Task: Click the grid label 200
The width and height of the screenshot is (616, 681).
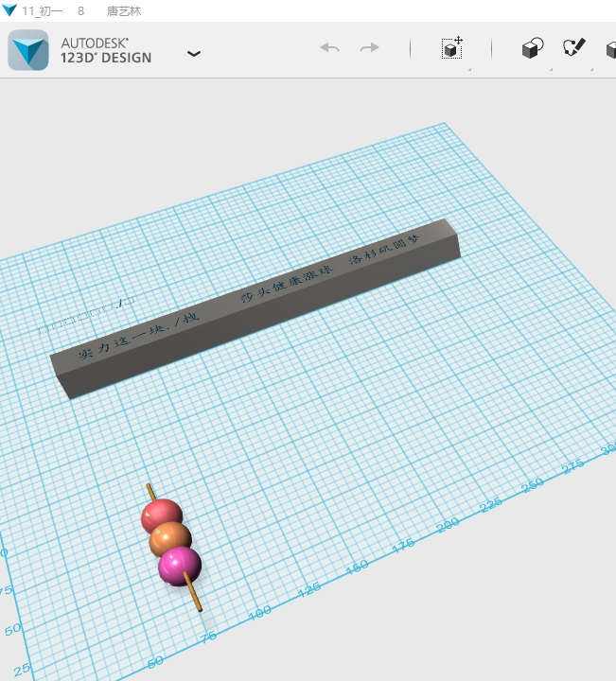Action: coord(448,525)
